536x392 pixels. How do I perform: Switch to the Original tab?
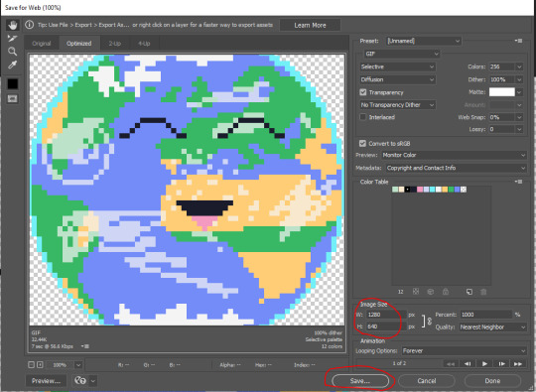(42, 44)
